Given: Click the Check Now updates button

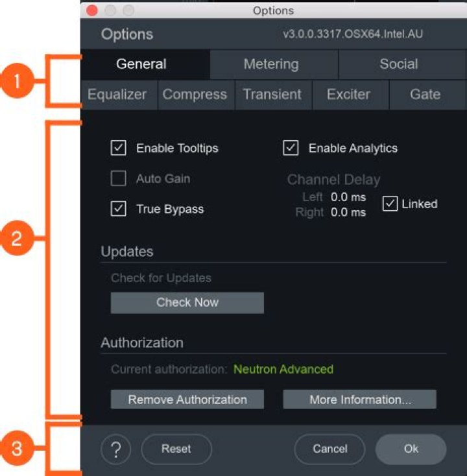Looking at the screenshot, I should coord(187,302).
